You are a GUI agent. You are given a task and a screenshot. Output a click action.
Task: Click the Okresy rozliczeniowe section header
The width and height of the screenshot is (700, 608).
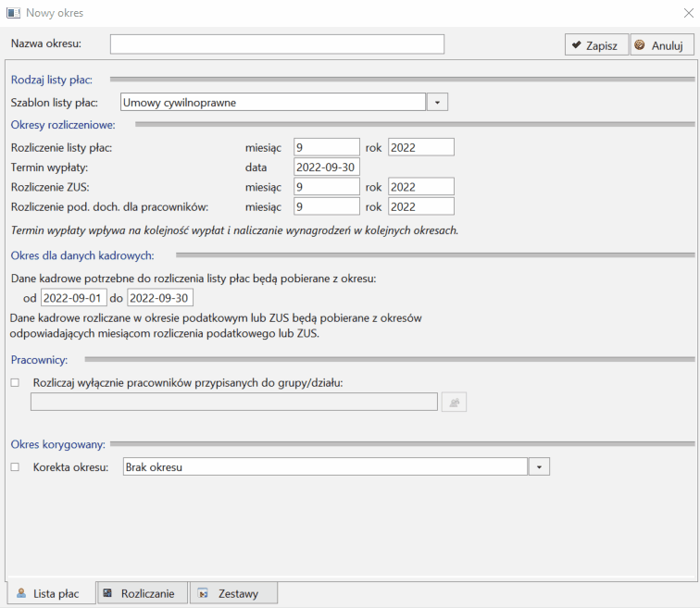[x=63, y=125]
